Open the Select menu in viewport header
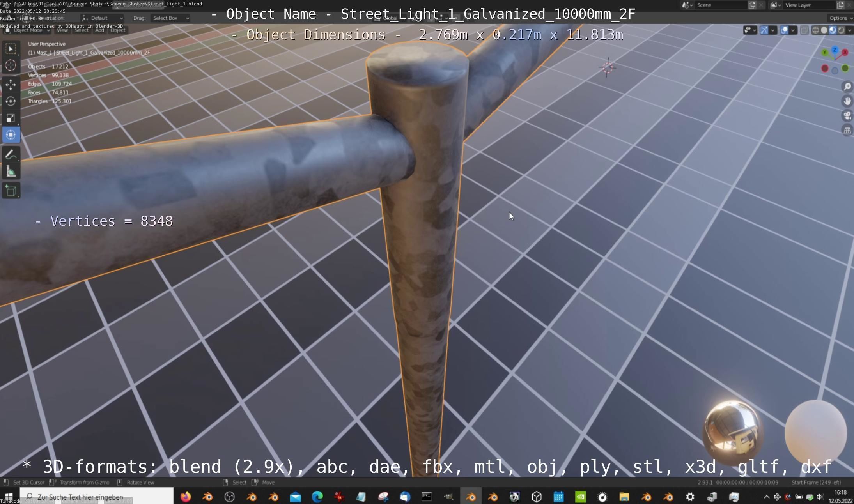The image size is (854, 504). pos(82,30)
